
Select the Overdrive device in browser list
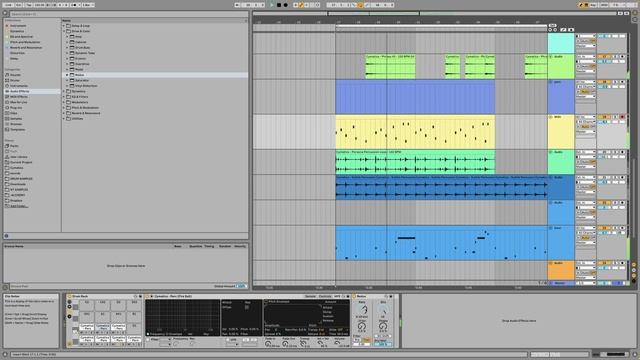[x=82, y=64]
